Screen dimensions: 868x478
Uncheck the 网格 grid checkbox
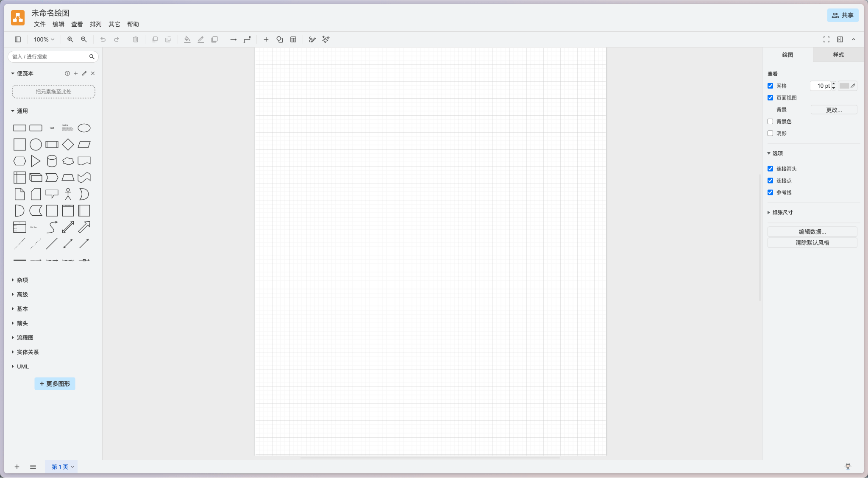tap(770, 86)
